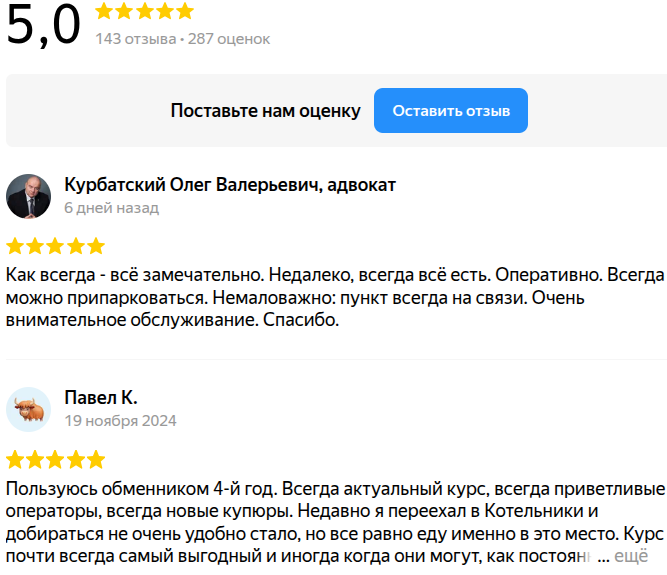The height and width of the screenshot is (575, 667).
Task: Click the star rating in Pavel's review
Action: point(55,460)
